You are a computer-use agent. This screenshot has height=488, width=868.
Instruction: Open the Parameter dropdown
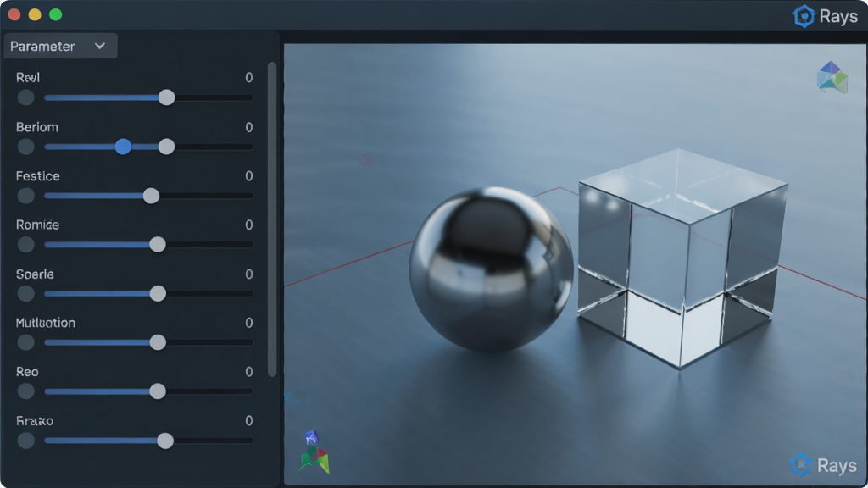point(60,46)
